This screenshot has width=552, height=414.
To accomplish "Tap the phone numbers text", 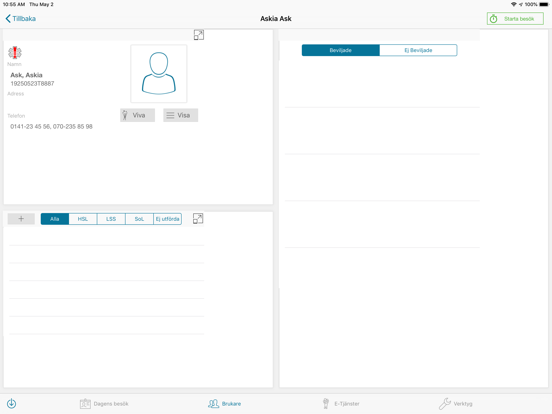I will 51,126.
